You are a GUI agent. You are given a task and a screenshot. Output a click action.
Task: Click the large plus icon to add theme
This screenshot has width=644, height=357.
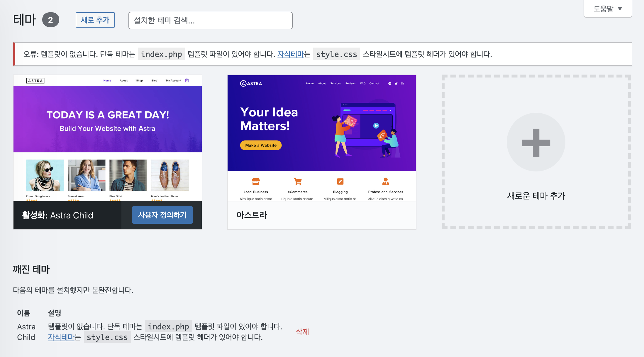tap(536, 142)
